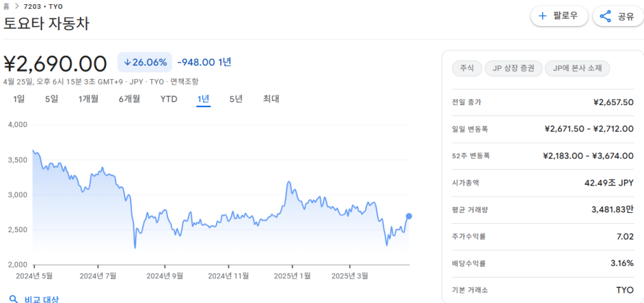Click the ¥2,183.00 - ¥3,674.00 range value
Screen dimensions: 644x303
(588, 156)
